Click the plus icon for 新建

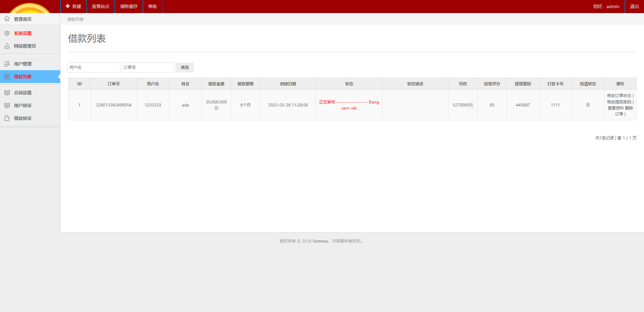(x=68, y=6)
